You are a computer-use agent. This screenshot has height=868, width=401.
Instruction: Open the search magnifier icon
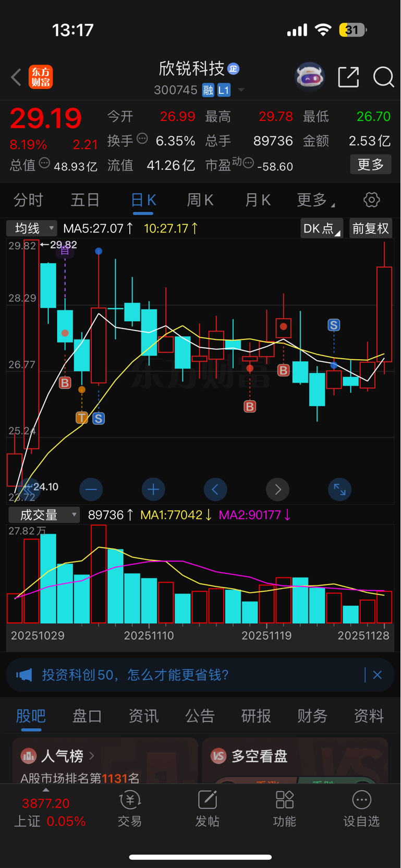(x=384, y=77)
